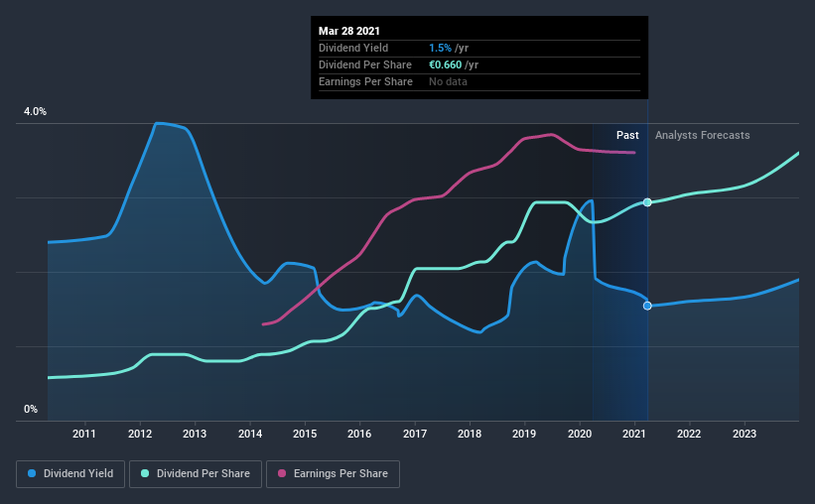Click the 2017 x-axis label

(x=415, y=434)
